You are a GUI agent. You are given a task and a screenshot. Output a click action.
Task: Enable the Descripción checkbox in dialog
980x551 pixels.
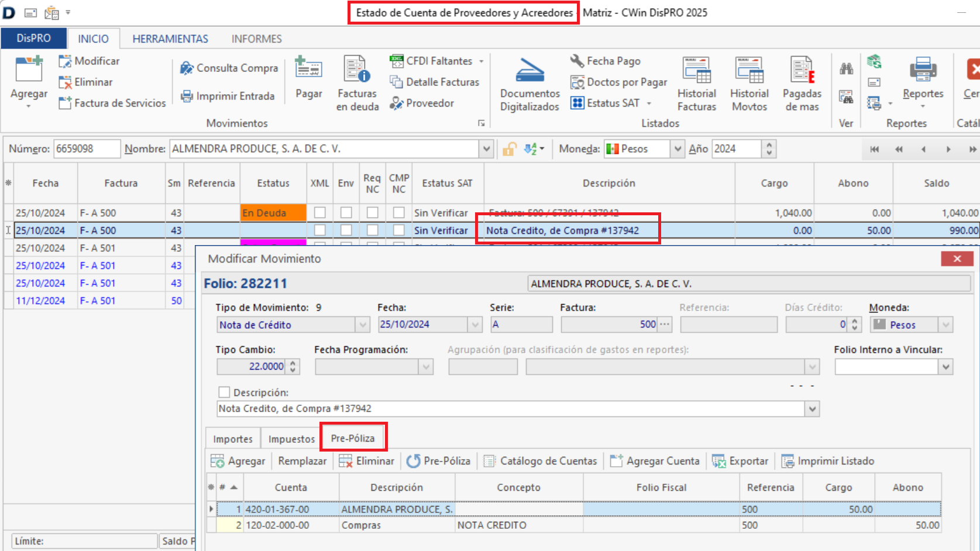pyautogui.click(x=224, y=392)
